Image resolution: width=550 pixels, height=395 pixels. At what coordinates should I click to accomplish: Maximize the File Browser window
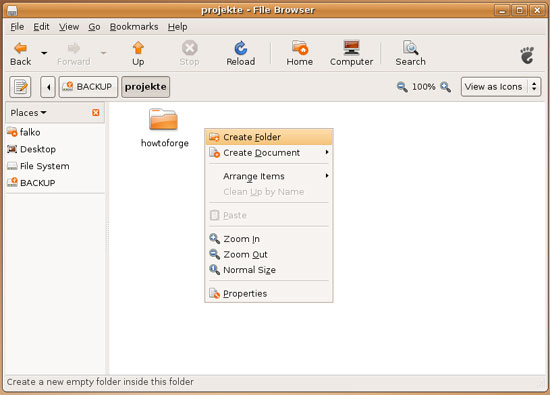(519, 10)
